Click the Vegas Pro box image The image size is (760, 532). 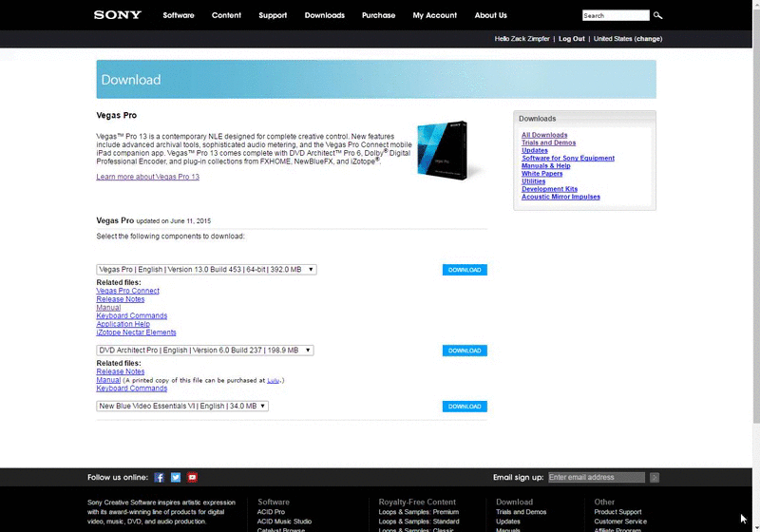tap(445, 150)
